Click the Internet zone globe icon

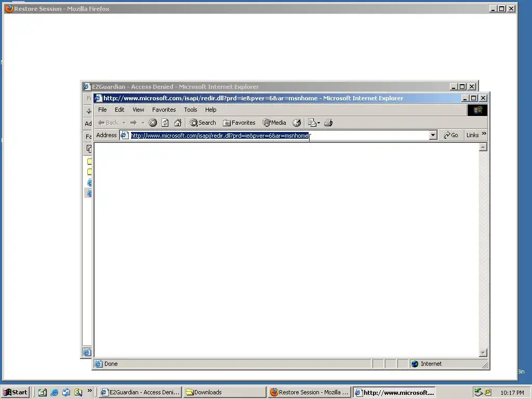415,364
